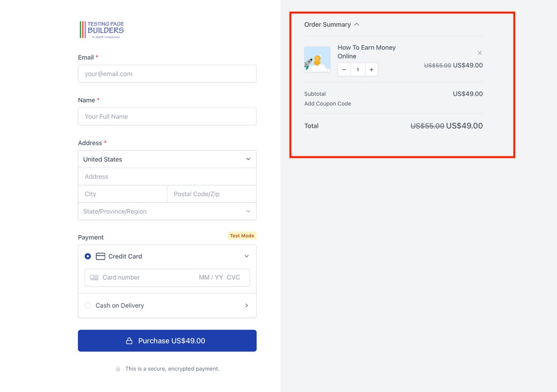Select the Cash on Delivery radio button

87,305
